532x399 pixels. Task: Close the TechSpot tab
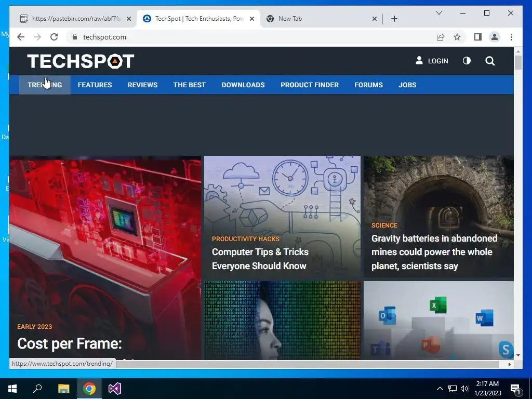tap(252, 19)
